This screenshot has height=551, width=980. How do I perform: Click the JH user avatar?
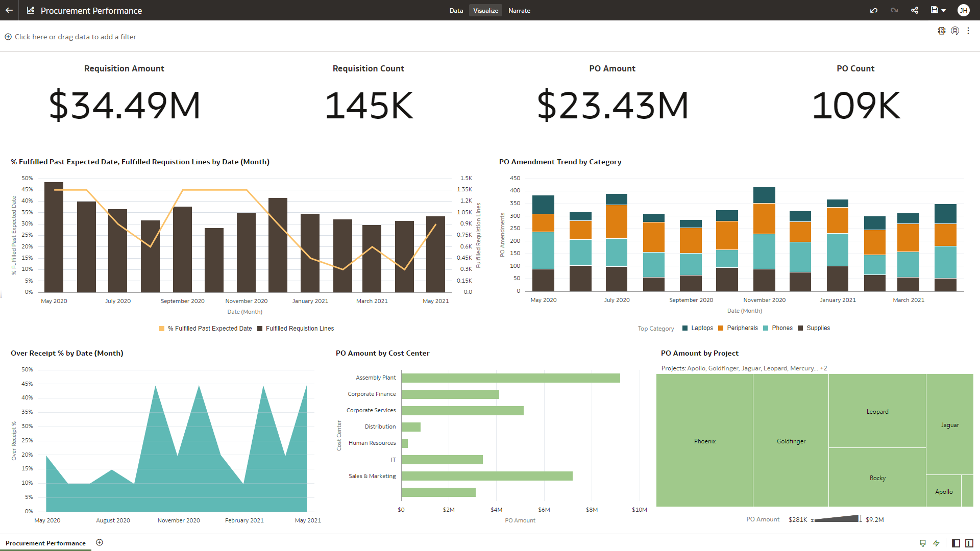[964, 10]
